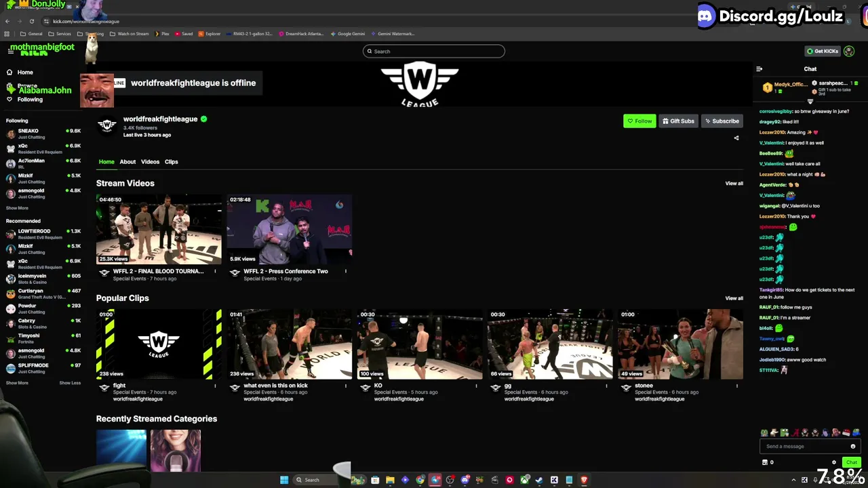This screenshot has width=868, height=488.
Task: Click the Gift Subs button
Action: click(678, 121)
